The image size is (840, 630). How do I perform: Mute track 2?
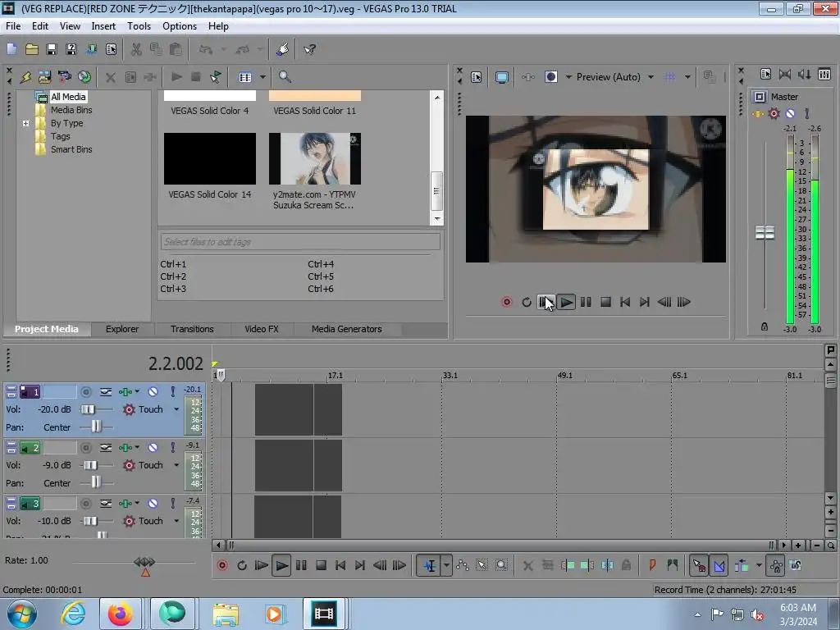(153, 447)
